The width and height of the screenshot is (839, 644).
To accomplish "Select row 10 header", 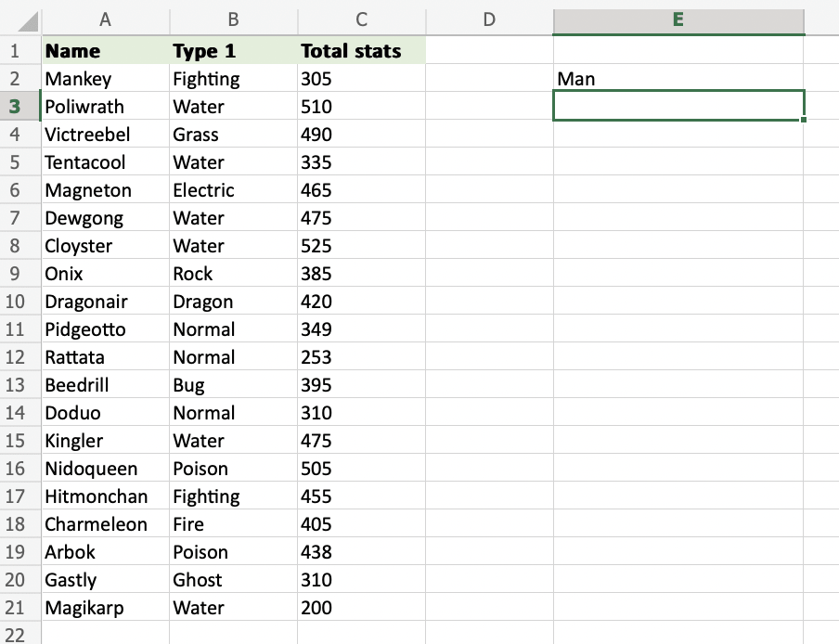I will coord(19,301).
